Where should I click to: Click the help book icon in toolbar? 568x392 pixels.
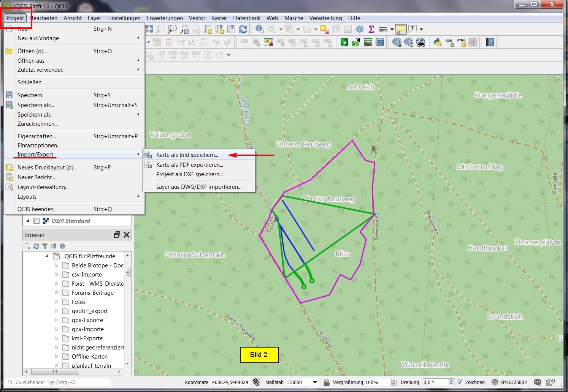click(490, 42)
